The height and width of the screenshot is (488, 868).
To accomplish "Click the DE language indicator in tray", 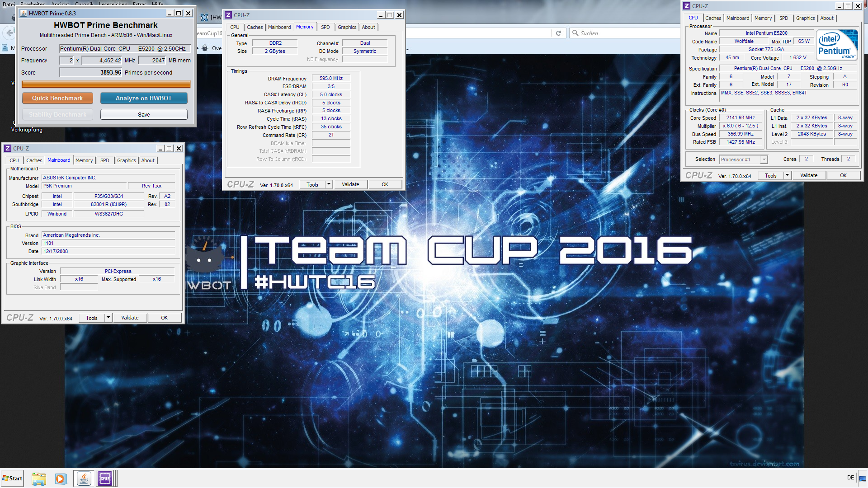I will [850, 478].
